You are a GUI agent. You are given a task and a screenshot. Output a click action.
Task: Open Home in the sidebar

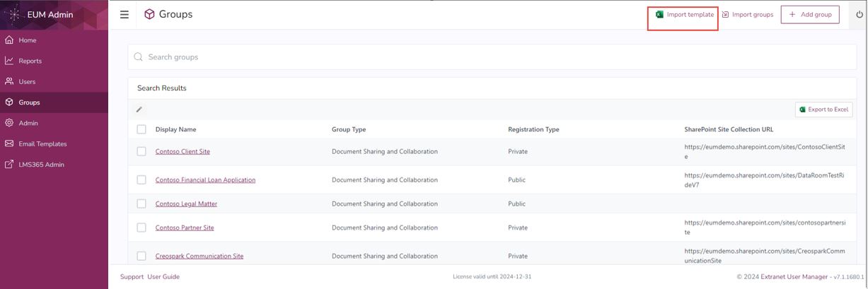[54, 40]
